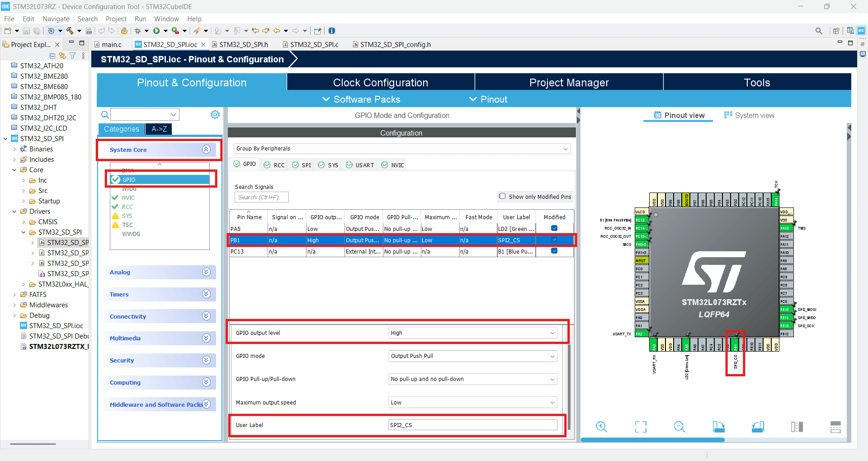
Task: Select the RCC peripheral tab
Action: coord(274,165)
